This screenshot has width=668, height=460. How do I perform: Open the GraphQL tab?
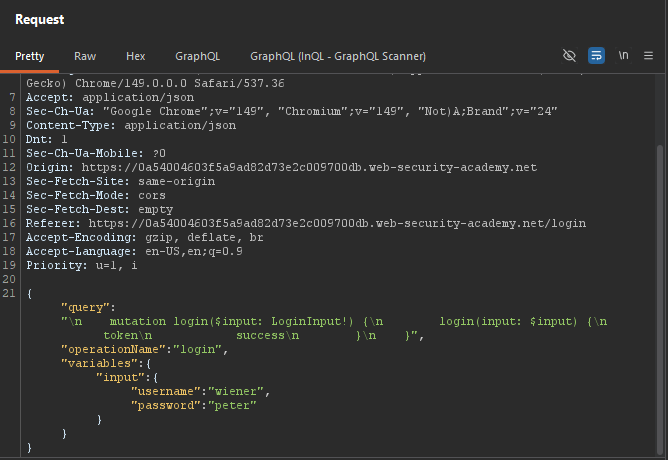(197, 56)
